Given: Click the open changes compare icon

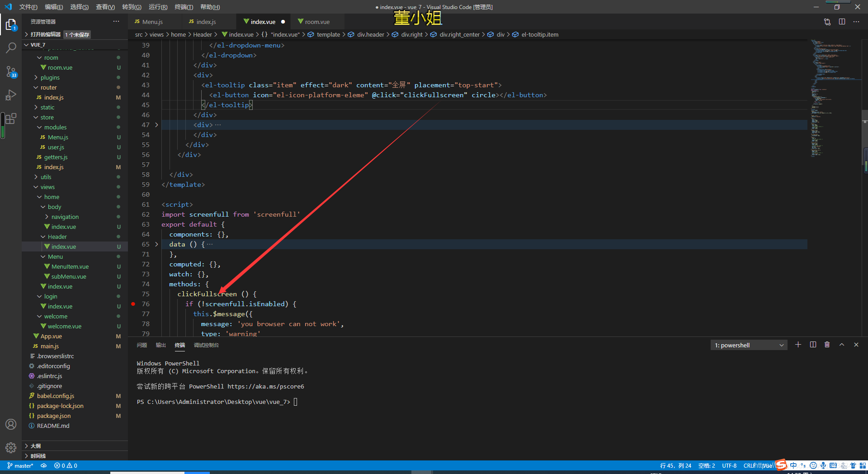Looking at the screenshot, I should coord(827,22).
